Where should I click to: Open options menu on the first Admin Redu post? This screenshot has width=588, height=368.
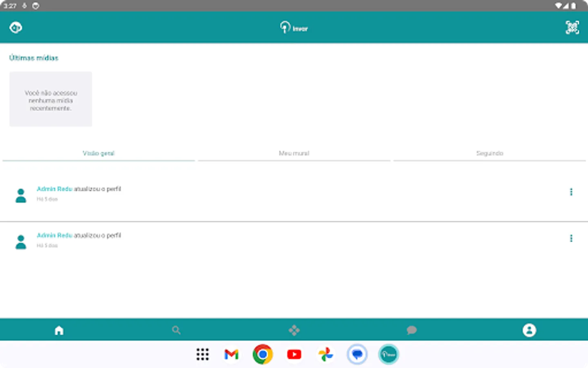571,192
